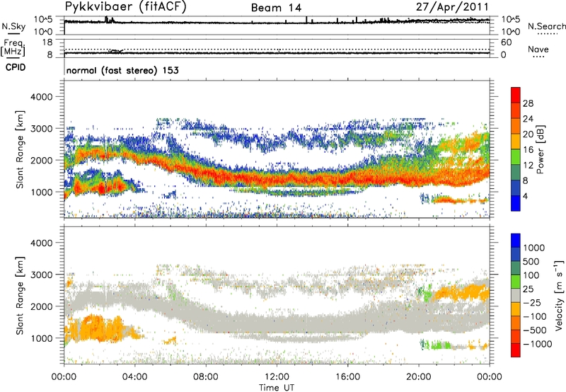Click the 'Freq. [MHz]' axis label

13,48
